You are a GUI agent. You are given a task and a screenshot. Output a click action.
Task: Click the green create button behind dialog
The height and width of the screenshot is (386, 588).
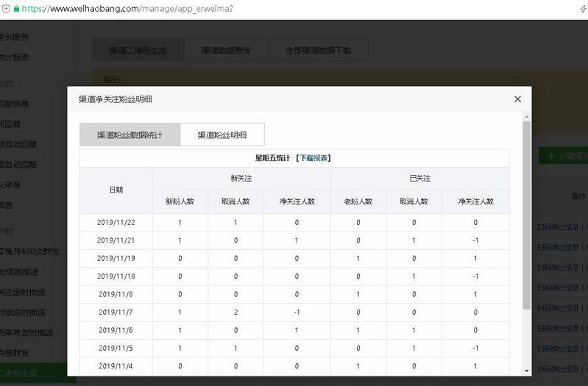tap(563, 156)
